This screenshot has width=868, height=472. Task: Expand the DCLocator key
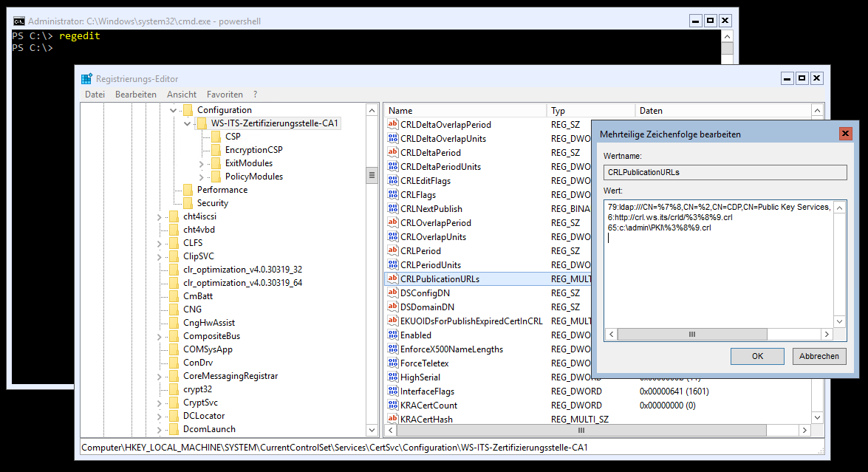click(x=160, y=416)
